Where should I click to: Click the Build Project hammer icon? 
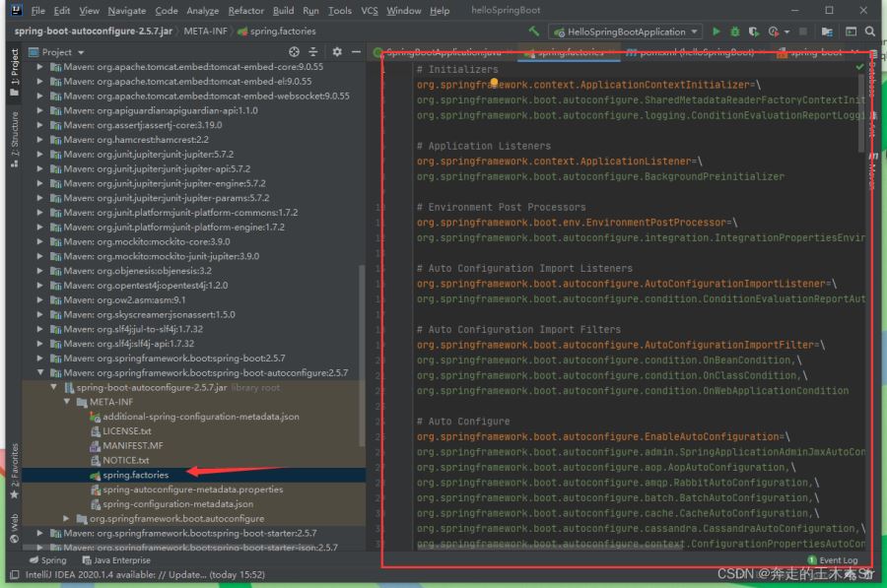point(533,32)
